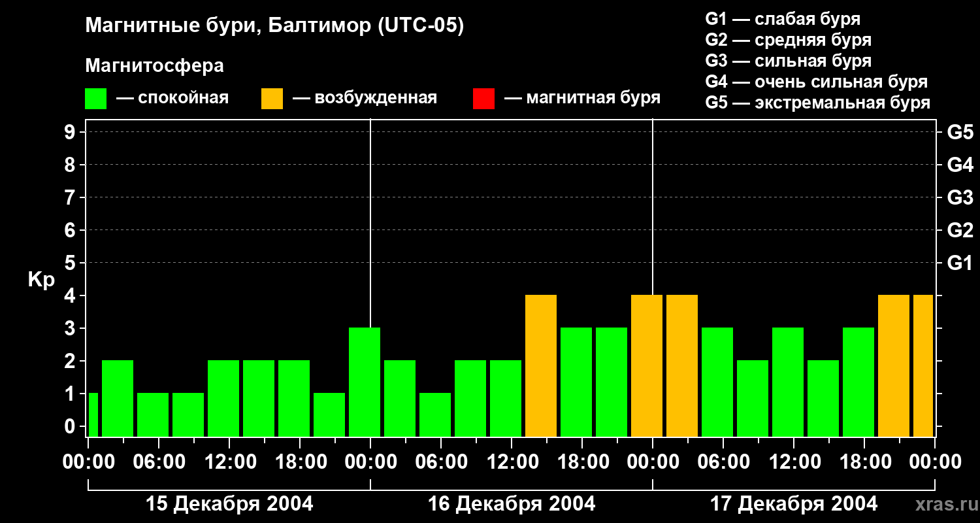Click the first orange bar on 16 December
Screen dimensions: 980x523
click(x=541, y=365)
